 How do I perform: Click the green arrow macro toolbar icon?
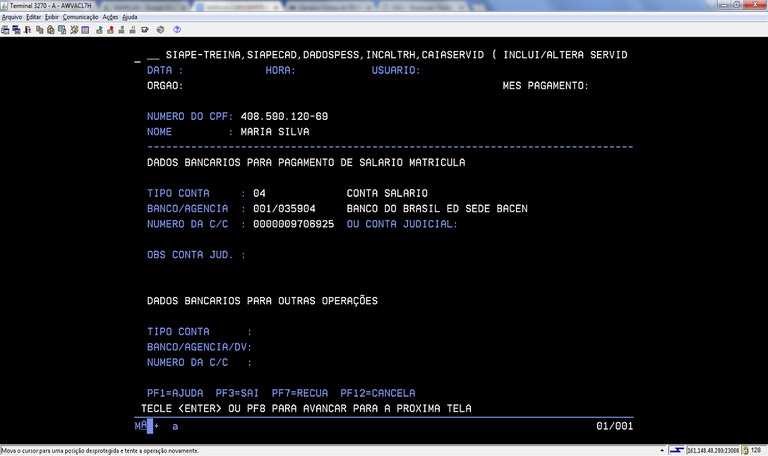point(99,29)
